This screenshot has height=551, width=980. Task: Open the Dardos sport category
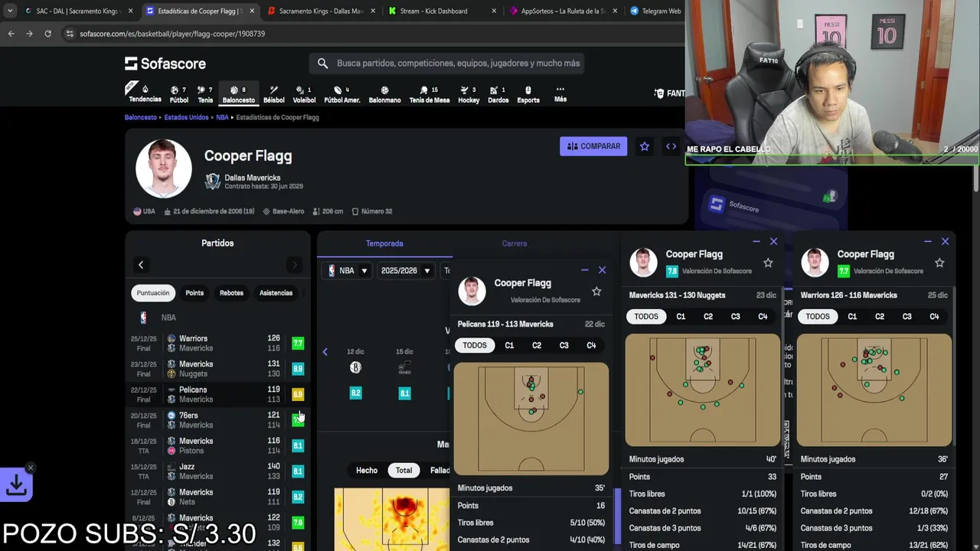pos(498,94)
